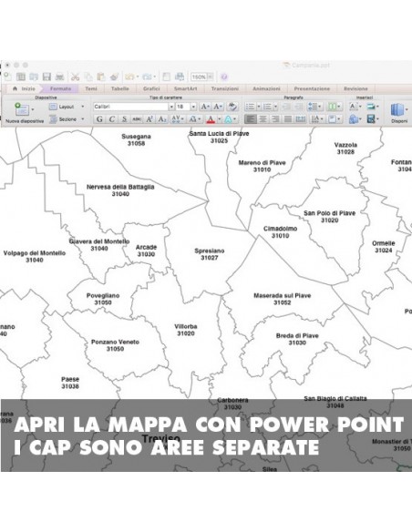Switch to the Animazioni tab
This screenshot has height=532, width=412.
(266, 88)
